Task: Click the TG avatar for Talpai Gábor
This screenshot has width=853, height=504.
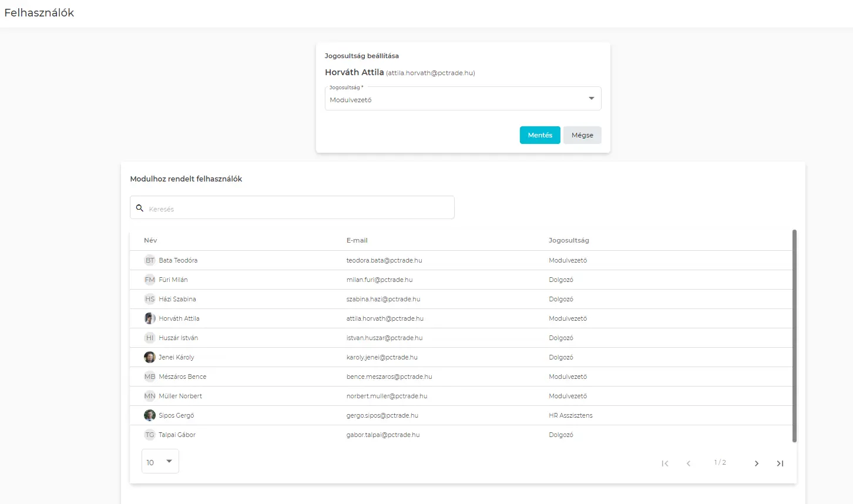Action: [150, 435]
